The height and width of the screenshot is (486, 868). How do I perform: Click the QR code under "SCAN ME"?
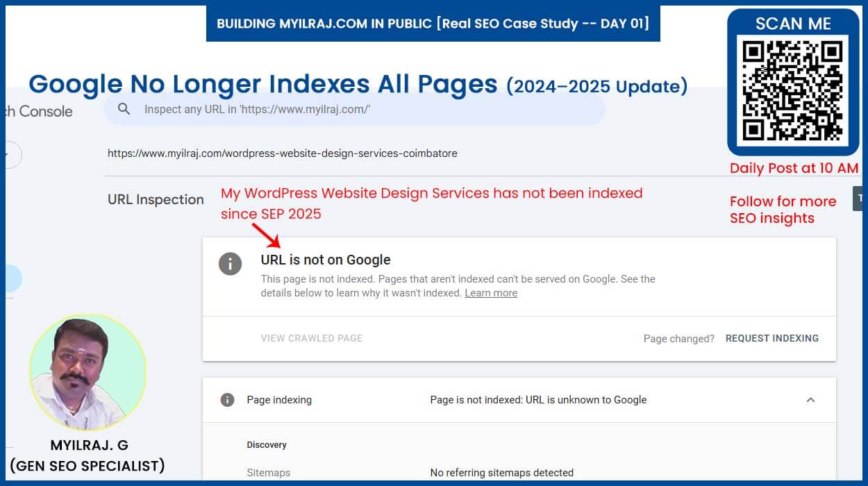pos(793,89)
